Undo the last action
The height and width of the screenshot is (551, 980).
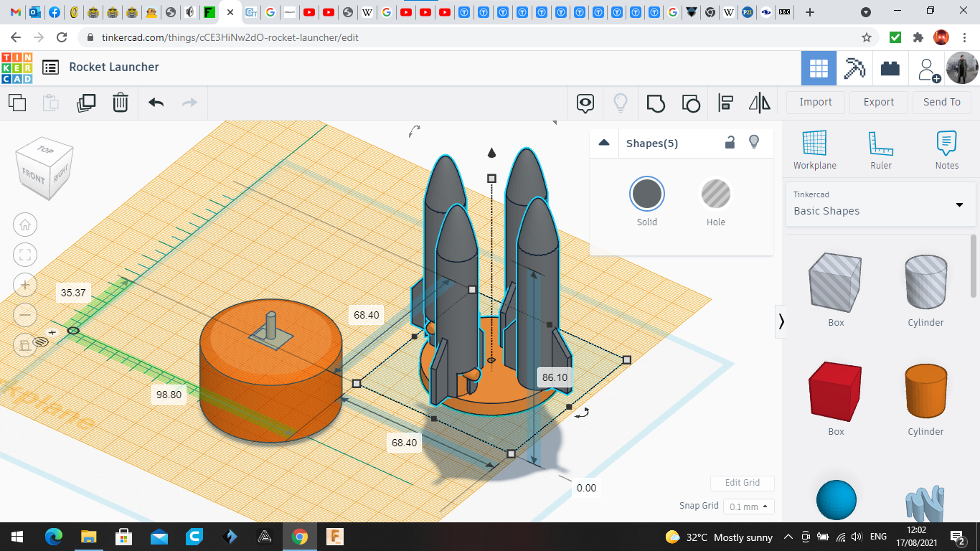click(156, 103)
